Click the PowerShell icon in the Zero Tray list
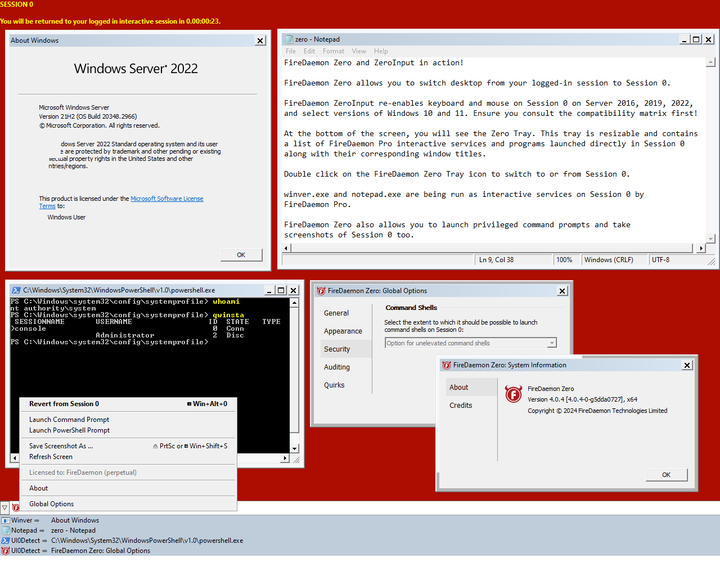The width and height of the screenshot is (720, 576). (6, 541)
